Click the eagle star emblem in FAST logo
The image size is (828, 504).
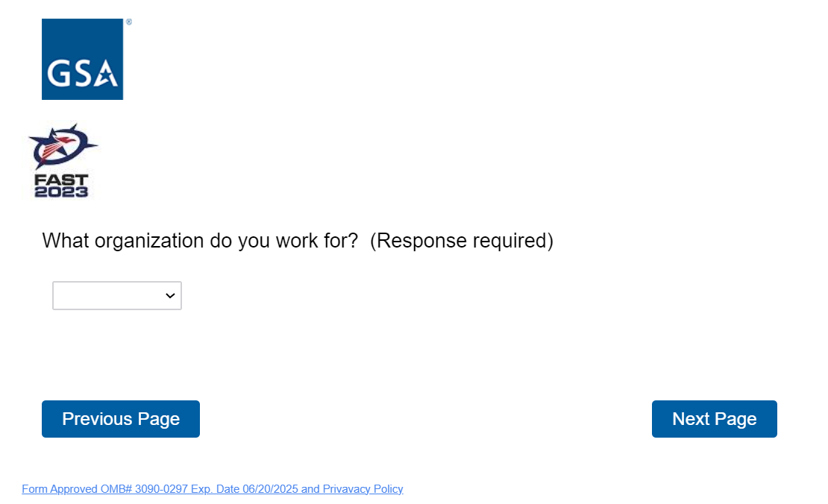coord(61,145)
